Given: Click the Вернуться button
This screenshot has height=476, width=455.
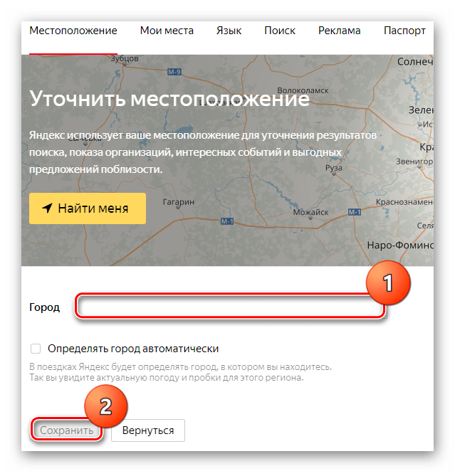Looking at the screenshot, I should (148, 430).
